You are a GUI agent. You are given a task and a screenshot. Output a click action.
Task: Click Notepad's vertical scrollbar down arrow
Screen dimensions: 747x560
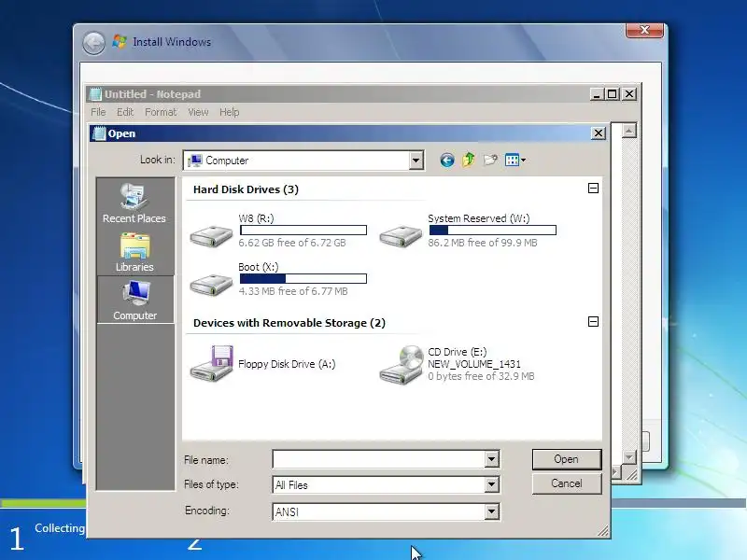pyautogui.click(x=629, y=457)
